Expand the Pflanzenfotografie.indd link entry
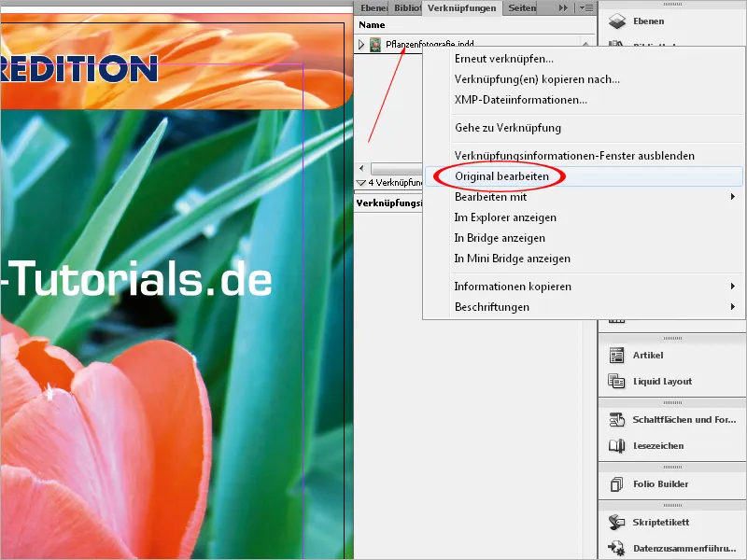 pos(361,45)
